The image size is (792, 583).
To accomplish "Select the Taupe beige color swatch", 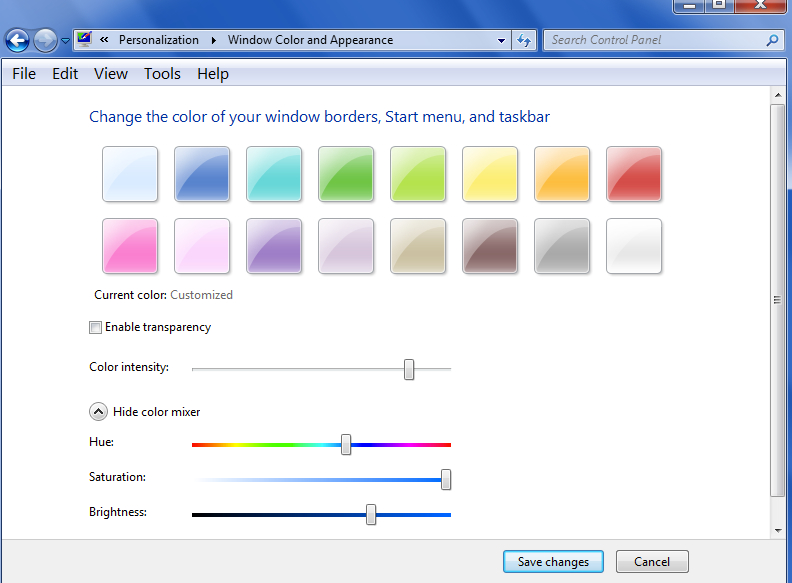I will [418, 246].
